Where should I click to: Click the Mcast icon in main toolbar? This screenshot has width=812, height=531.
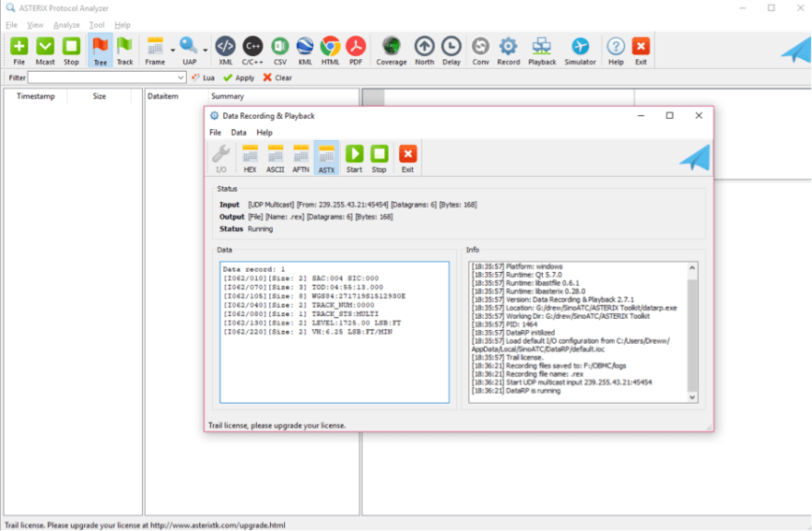45,50
